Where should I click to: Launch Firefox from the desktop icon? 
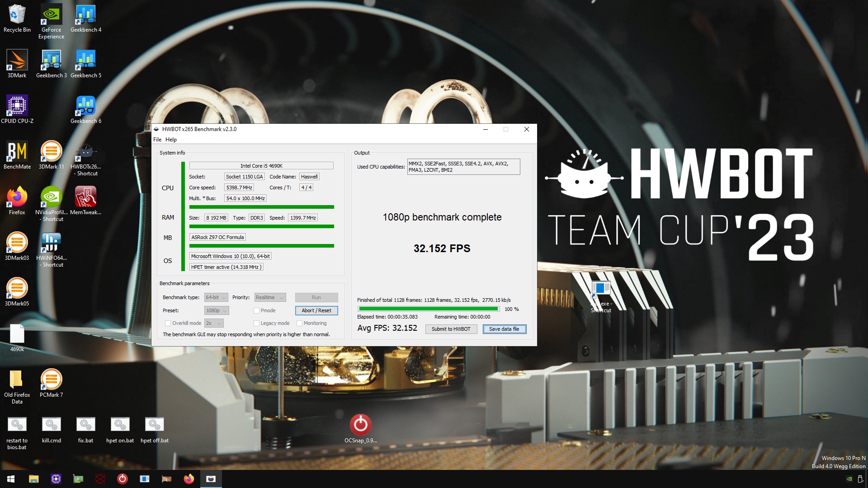point(17,201)
